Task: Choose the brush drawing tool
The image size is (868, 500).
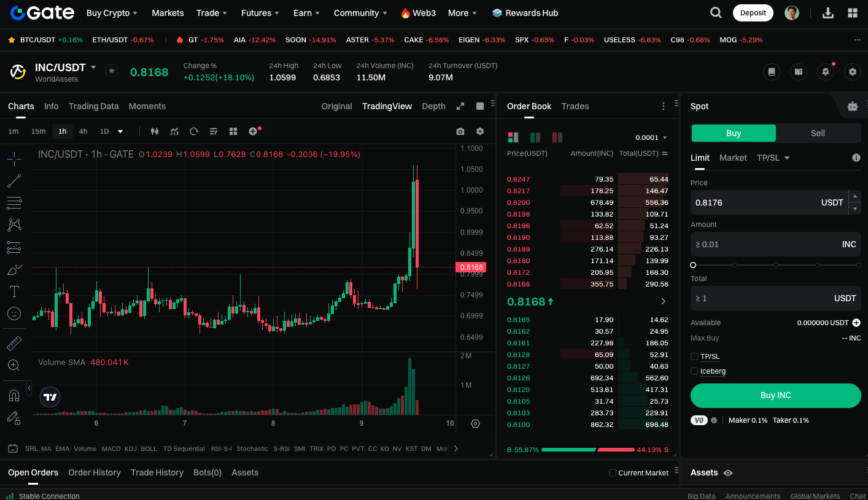Action: point(14,269)
